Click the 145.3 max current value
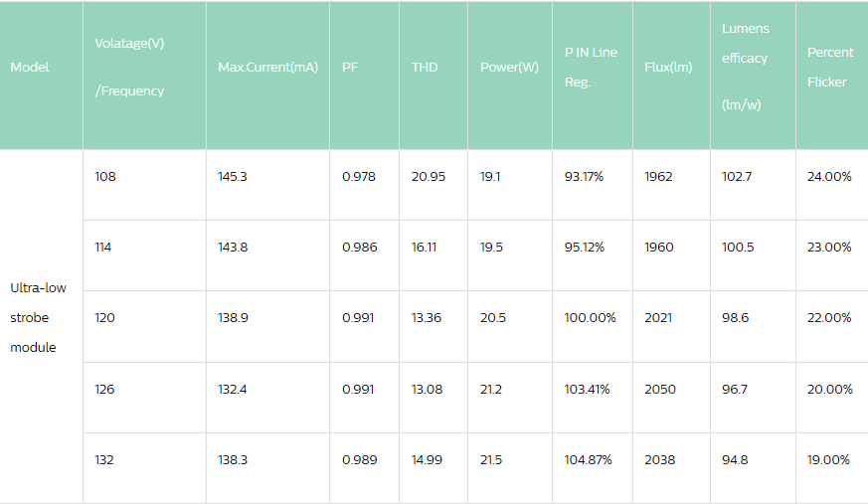The height and width of the screenshot is (504, 868). 234,177
